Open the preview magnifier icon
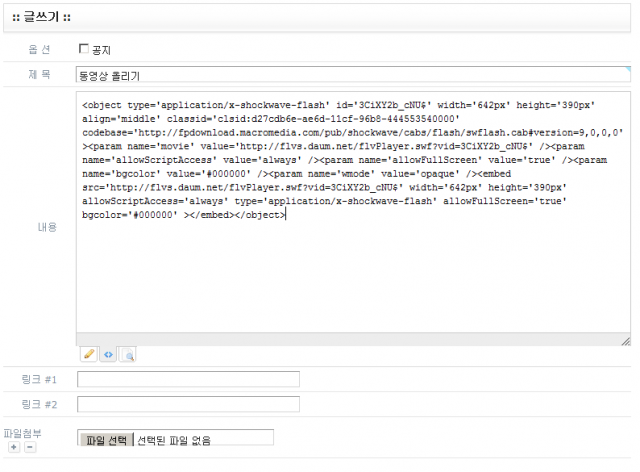 (127, 354)
